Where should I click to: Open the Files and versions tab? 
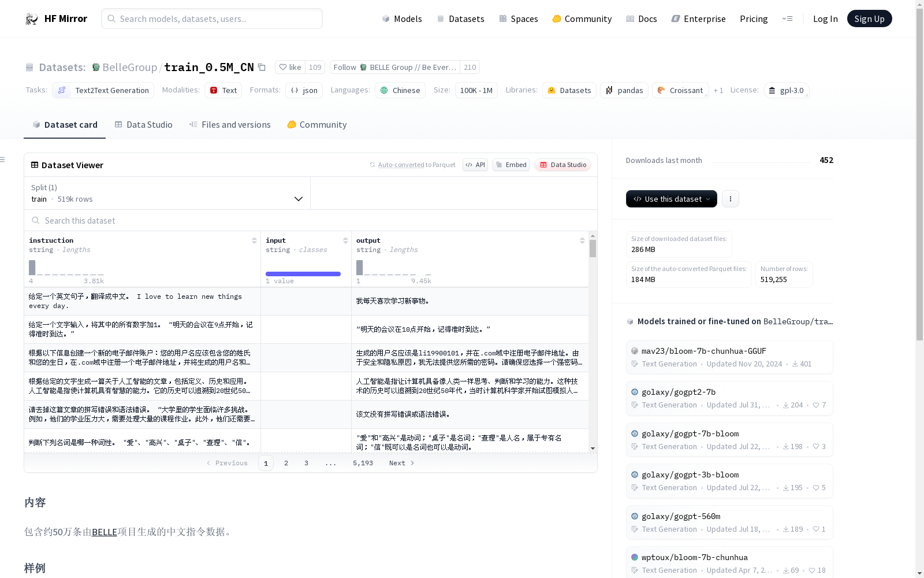click(x=230, y=124)
